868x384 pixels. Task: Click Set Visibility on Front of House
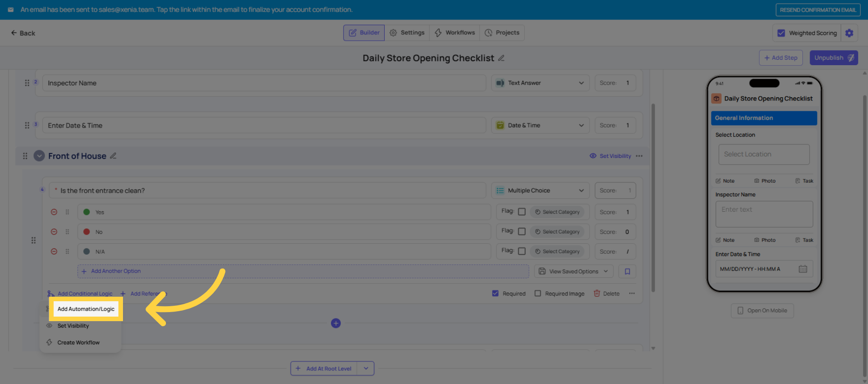click(610, 156)
